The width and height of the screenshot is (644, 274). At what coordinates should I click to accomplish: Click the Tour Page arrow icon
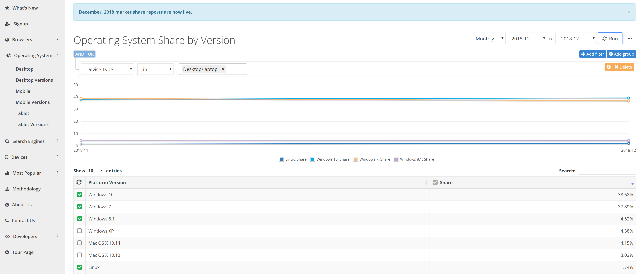[x=7, y=252]
